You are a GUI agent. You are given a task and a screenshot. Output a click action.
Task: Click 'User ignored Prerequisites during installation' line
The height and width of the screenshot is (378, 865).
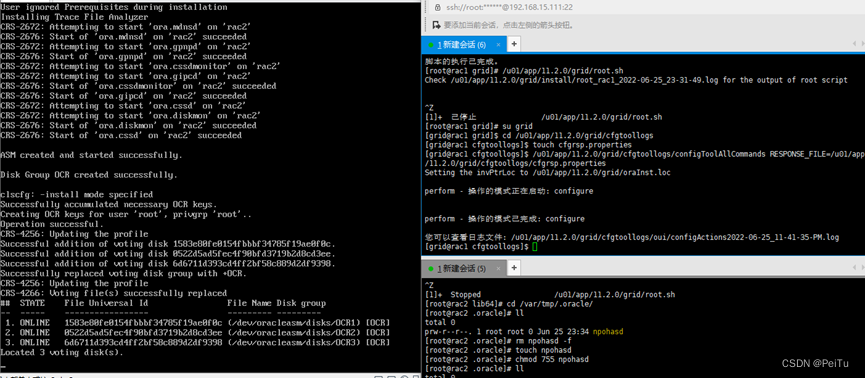114,7
